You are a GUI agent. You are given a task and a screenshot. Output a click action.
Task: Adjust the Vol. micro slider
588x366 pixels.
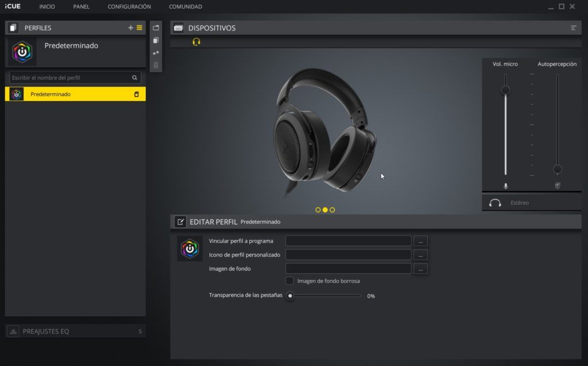505,90
